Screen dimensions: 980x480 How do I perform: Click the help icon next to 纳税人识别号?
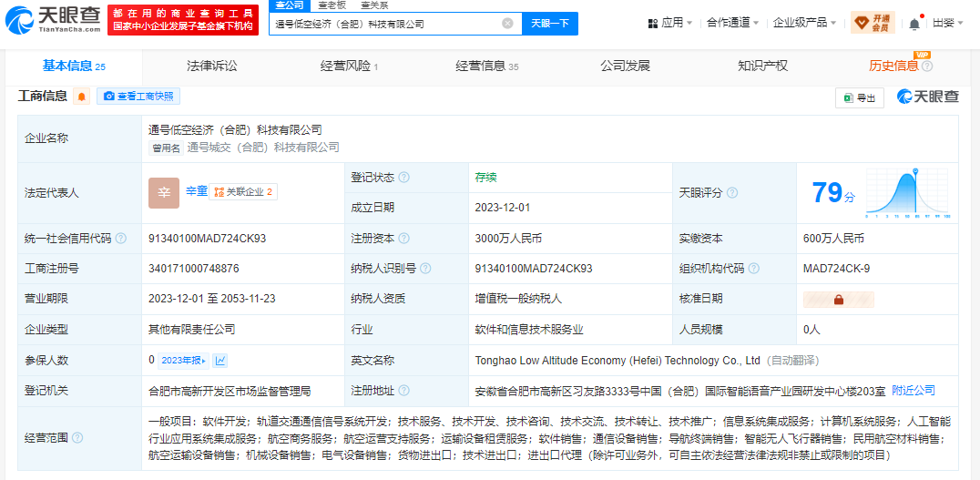pos(425,269)
